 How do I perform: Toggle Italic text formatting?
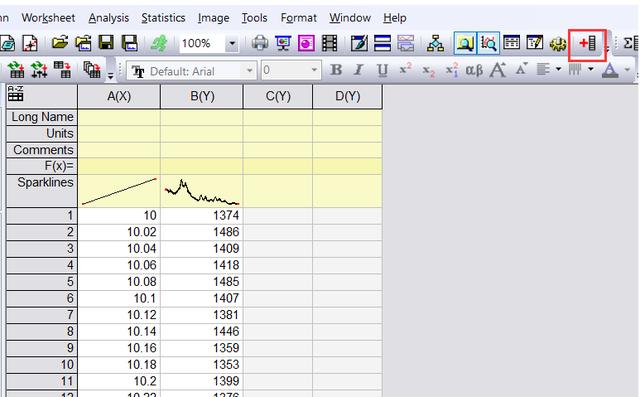358,70
